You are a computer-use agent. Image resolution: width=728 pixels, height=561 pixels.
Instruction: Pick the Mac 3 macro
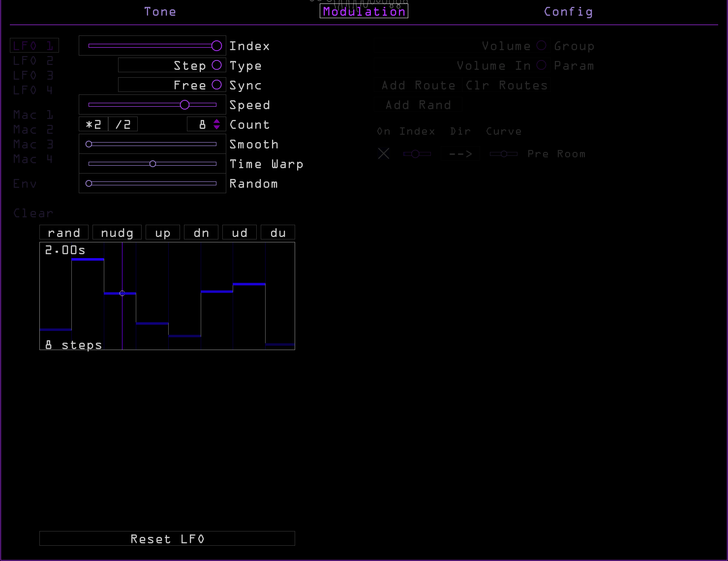pyautogui.click(x=33, y=144)
